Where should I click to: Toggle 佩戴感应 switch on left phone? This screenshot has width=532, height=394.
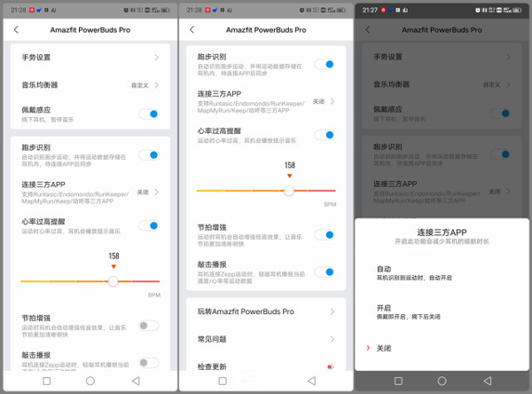point(149,114)
